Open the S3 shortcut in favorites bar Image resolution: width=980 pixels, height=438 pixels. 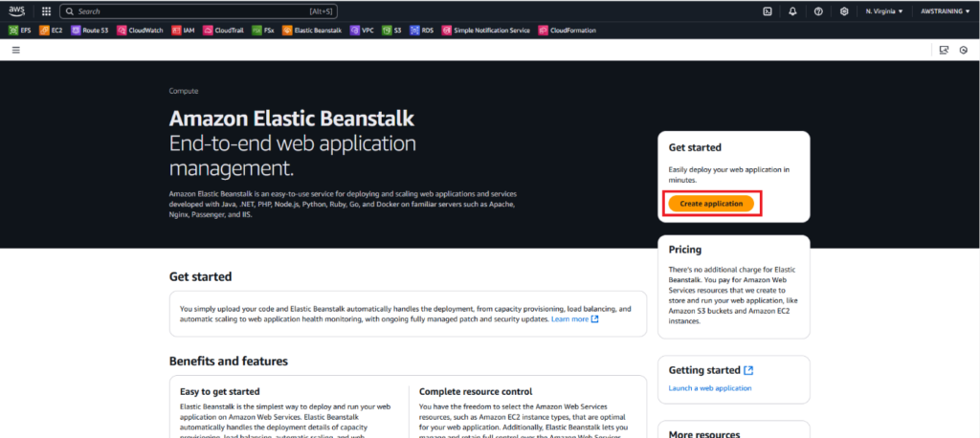click(391, 31)
